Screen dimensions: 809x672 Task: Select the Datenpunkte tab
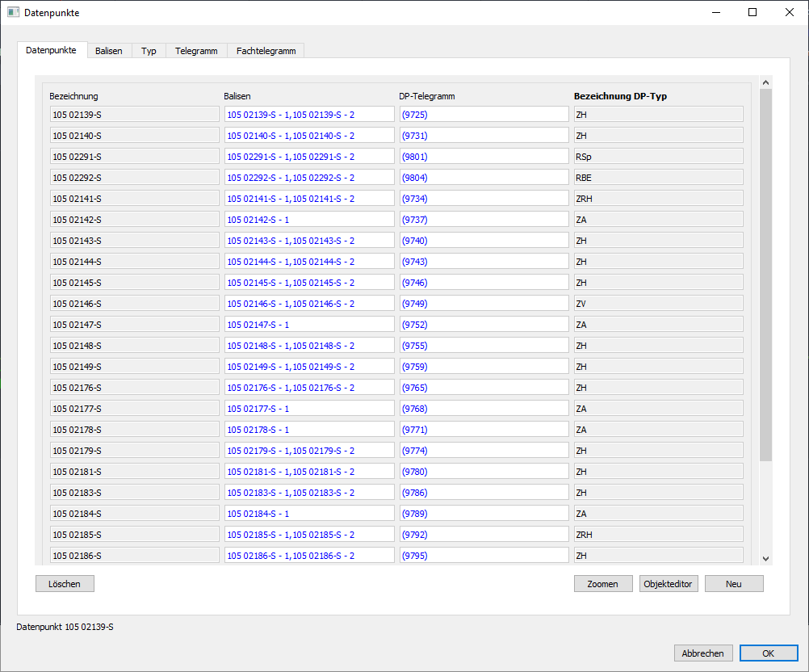point(52,50)
